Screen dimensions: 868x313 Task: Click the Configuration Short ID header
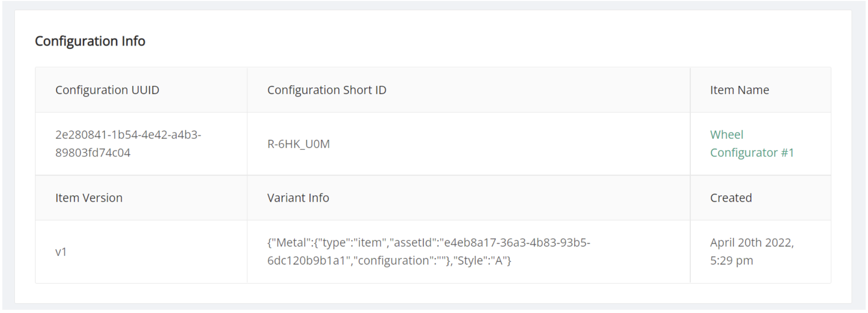[327, 90]
